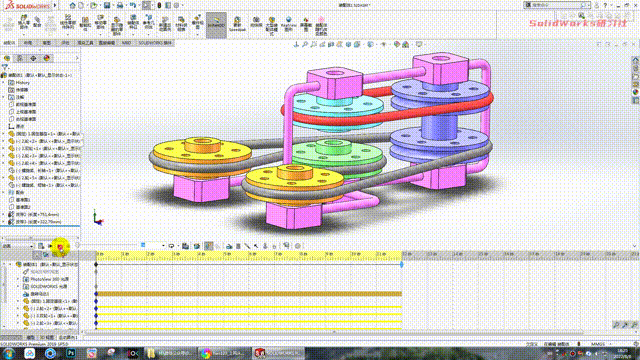Toggle Instant3D in the ribbon
This screenshot has width=640, height=360.
216,24
